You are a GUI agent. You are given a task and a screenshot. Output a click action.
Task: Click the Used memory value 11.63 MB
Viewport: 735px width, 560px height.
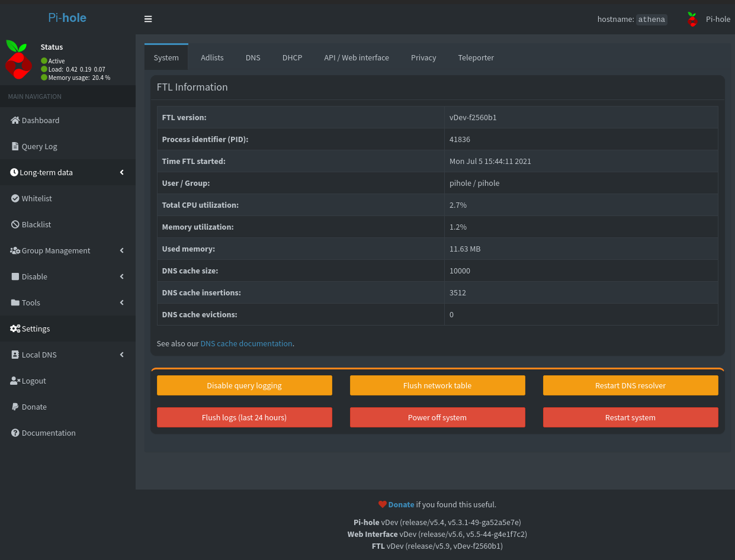click(x=465, y=249)
